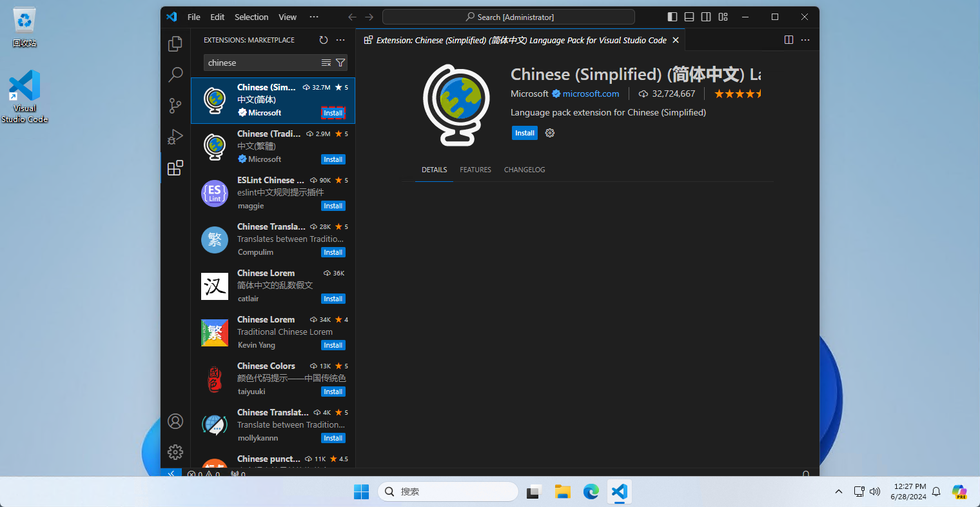Open the Search view in activity bar
Viewport: 980px width, 507px height.
[x=175, y=74]
